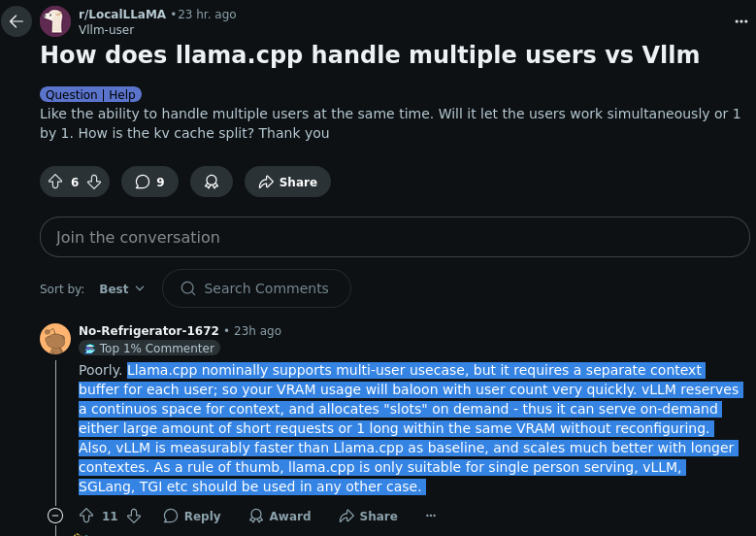Open the Sort by Best dropdown
The width and height of the screenshot is (756, 536).
[121, 288]
